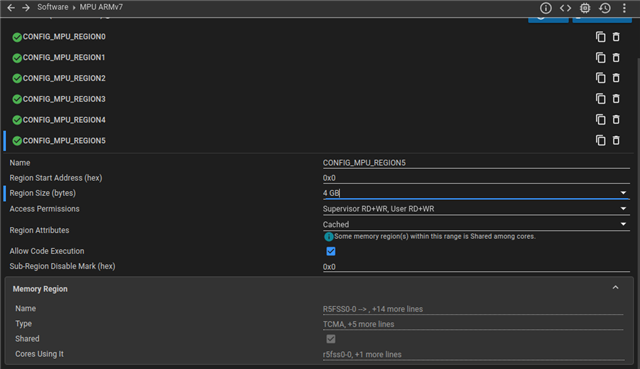This screenshot has height=369, width=640.
Task: Show generated code with angle brackets icon
Action: (x=565, y=8)
